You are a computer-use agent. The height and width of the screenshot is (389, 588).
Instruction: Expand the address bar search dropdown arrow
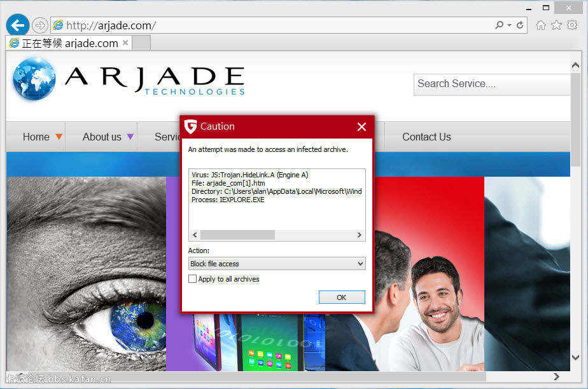(x=509, y=25)
